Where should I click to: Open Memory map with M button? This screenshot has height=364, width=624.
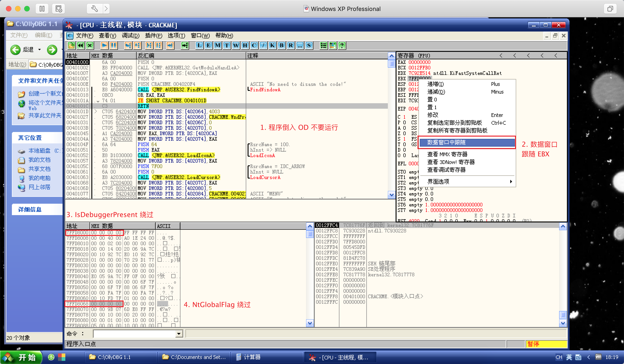pos(217,45)
